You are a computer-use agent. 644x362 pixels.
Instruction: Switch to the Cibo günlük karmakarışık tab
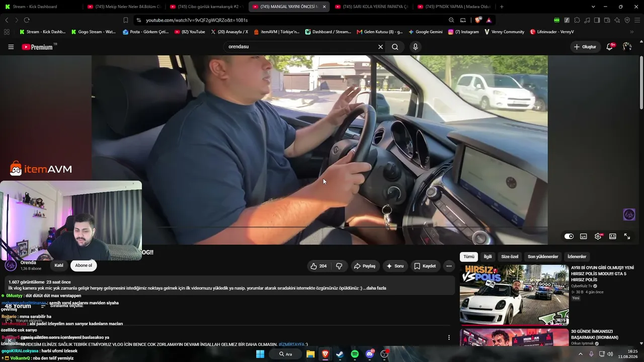click(206, 7)
